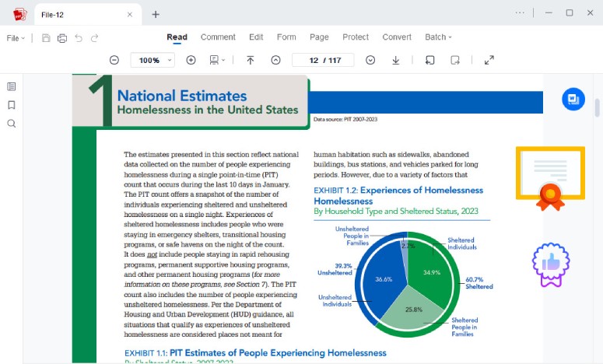Image resolution: width=603 pixels, height=364 pixels.
Task: Go to next page chevron icon
Action: [x=370, y=60]
